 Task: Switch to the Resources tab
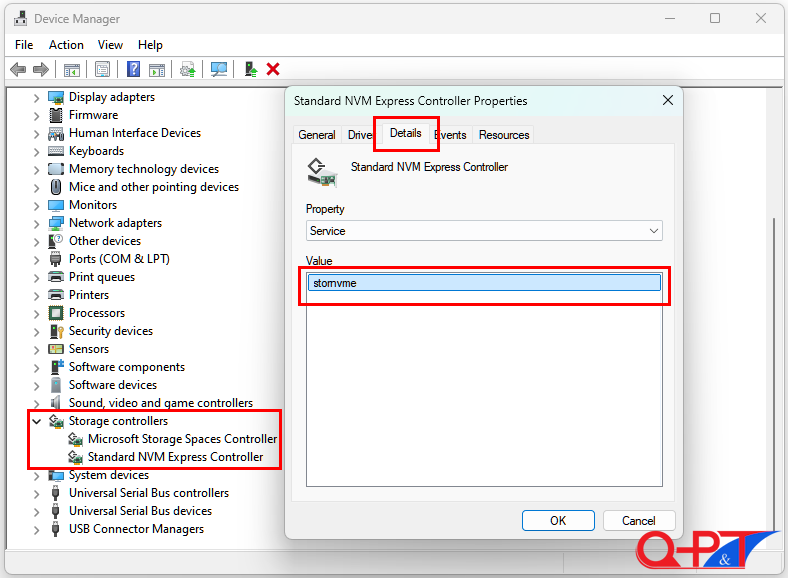click(x=504, y=135)
